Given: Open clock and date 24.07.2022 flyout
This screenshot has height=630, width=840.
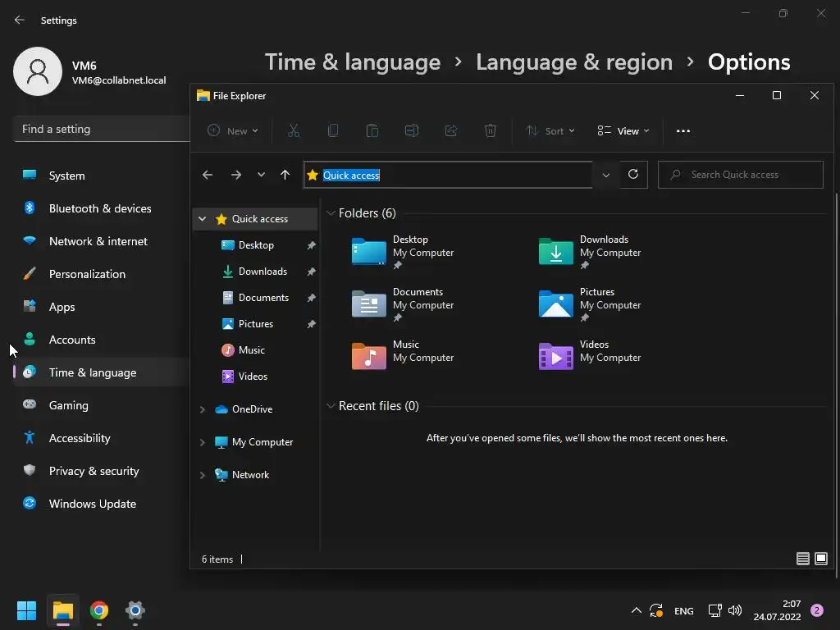Looking at the screenshot, I should 777,610.
